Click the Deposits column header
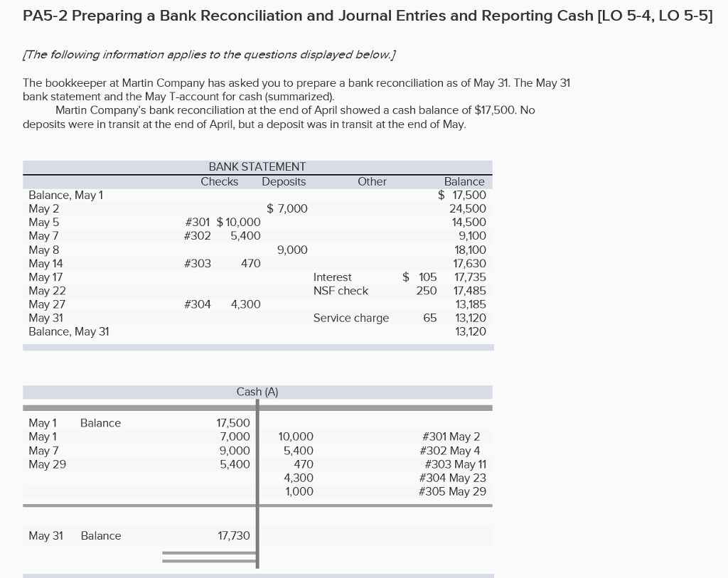The height and width of the screenshot is (578, 728). coord(284,181)
